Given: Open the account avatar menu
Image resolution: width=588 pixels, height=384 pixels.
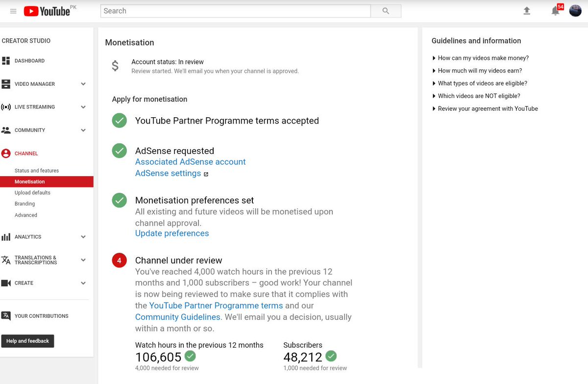Looking at the screenshot, I should 575,10.
